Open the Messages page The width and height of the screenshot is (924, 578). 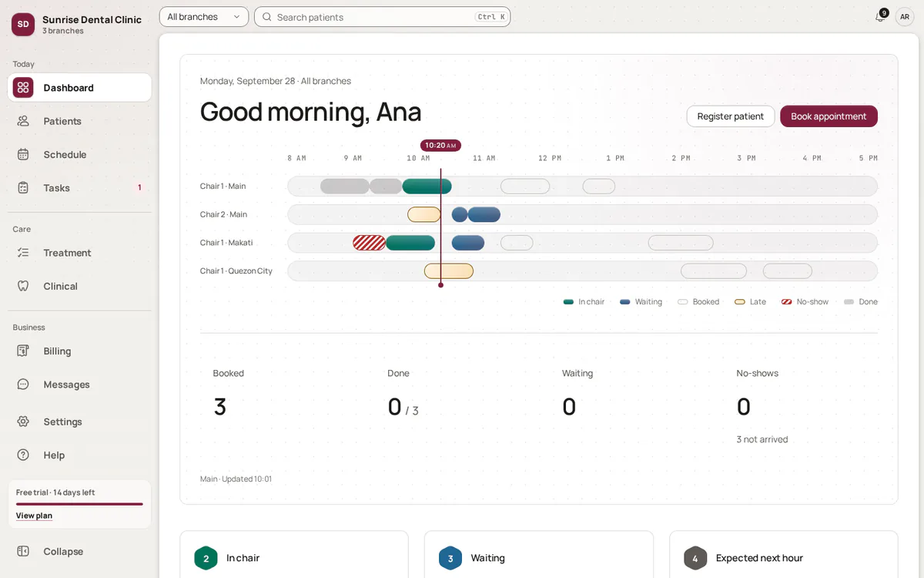(79, 384)
